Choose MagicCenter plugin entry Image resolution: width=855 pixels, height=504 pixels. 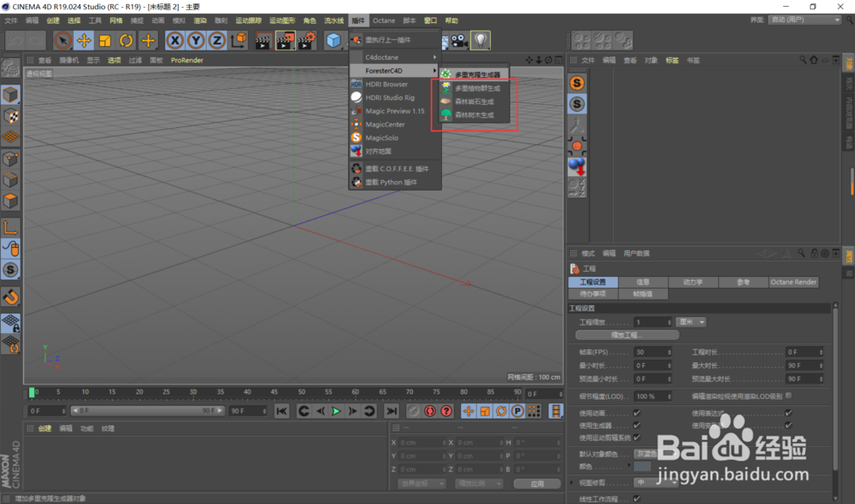[395, 125]
